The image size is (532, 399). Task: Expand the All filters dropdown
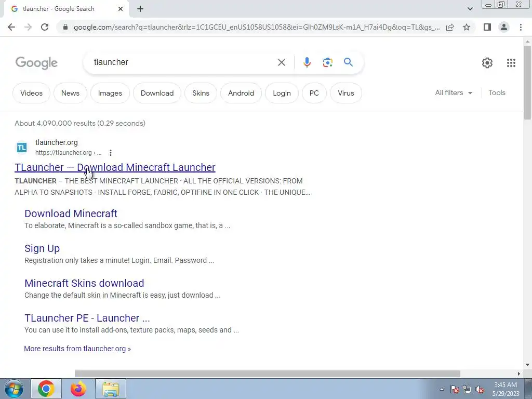click(454, 92)
